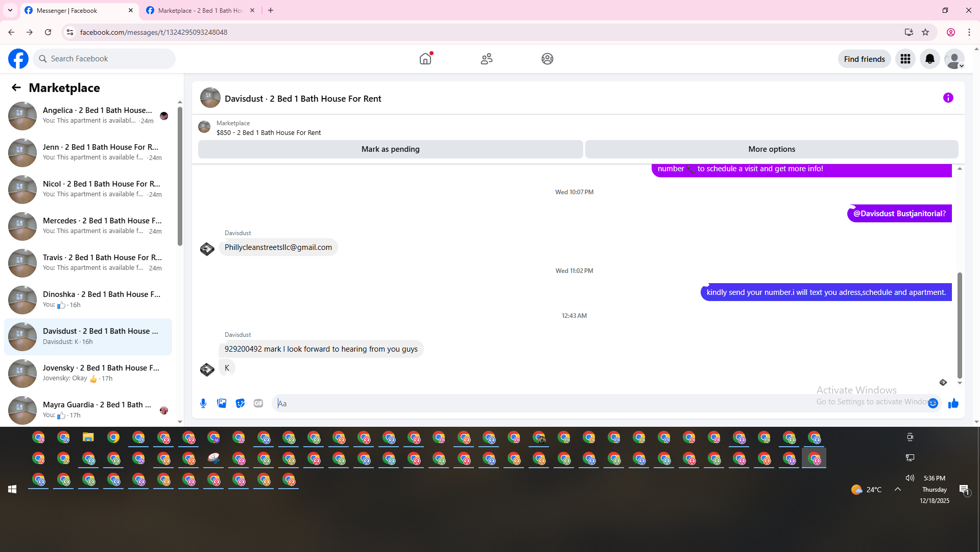Open the Groups icon in top navigation
This screenshot has width=980, height=552.
point(547,59)
